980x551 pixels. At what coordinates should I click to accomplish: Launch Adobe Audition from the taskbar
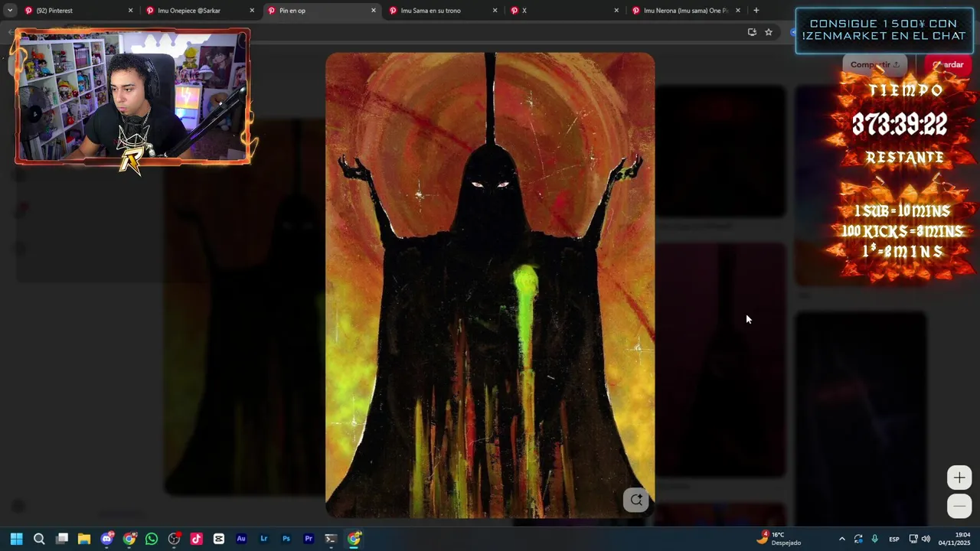241,539
